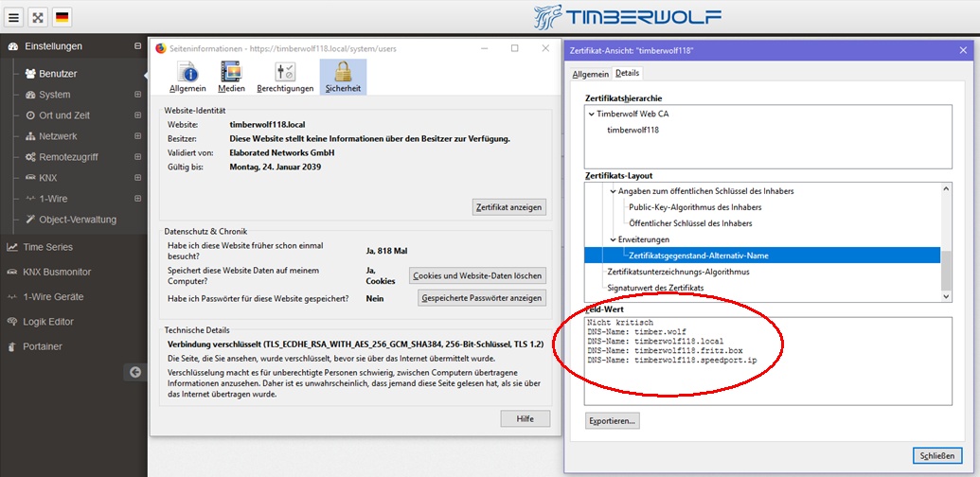The image size is (980, 477).
Task: Open the hamburger menu icon
Action: [14, 17]
